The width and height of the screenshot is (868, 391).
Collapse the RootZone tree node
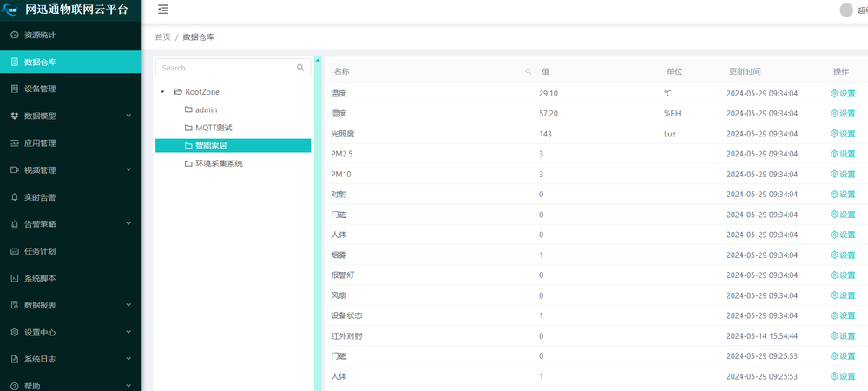[162, 91]
